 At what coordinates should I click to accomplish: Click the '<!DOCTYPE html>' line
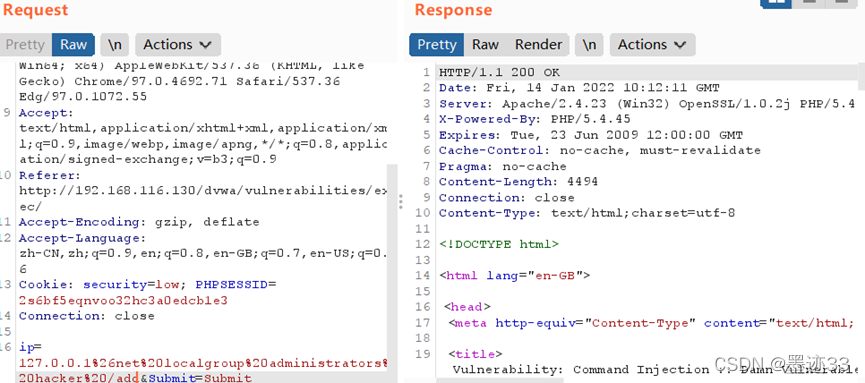499,244
